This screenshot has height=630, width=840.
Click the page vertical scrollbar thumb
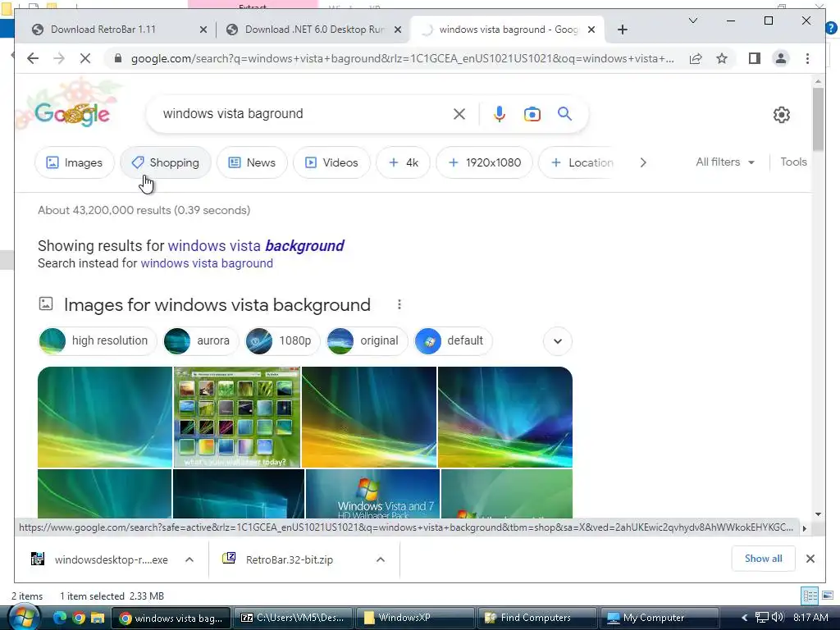818,119
